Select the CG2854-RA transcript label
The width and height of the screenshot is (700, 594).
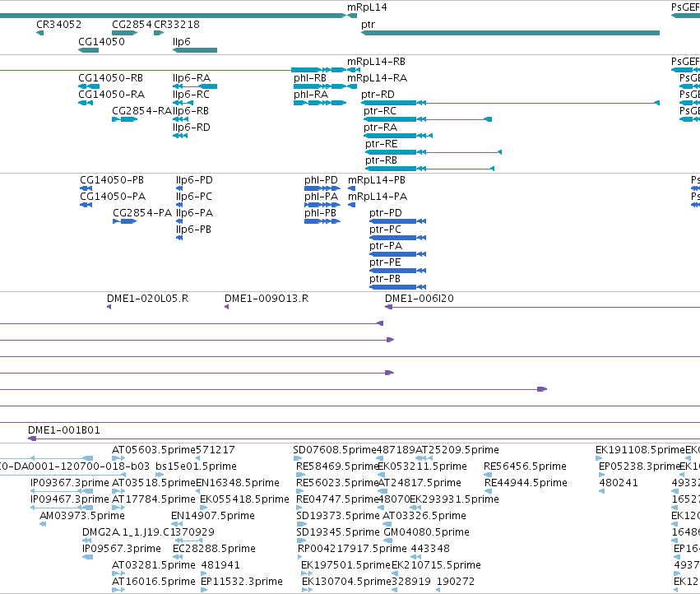point(142,111)
